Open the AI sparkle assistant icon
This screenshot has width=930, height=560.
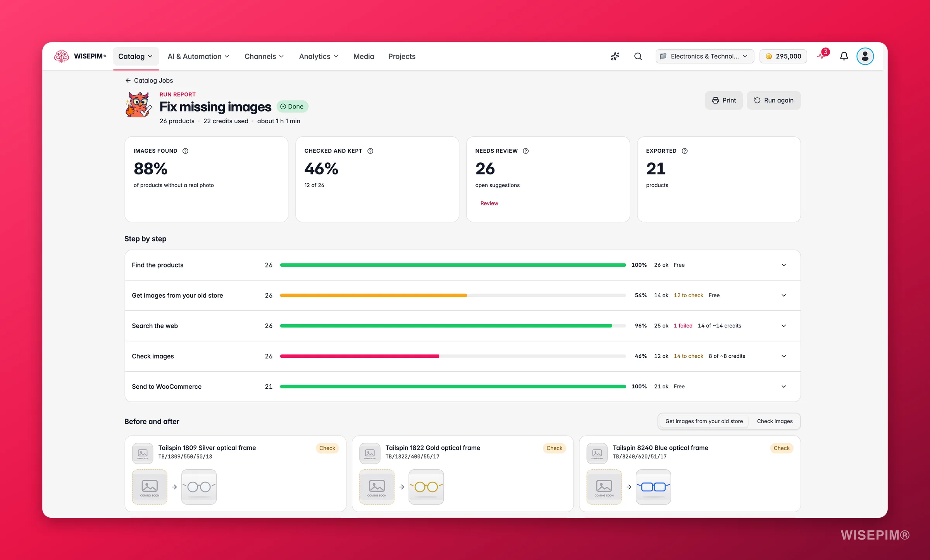click(x=615, y=57)
